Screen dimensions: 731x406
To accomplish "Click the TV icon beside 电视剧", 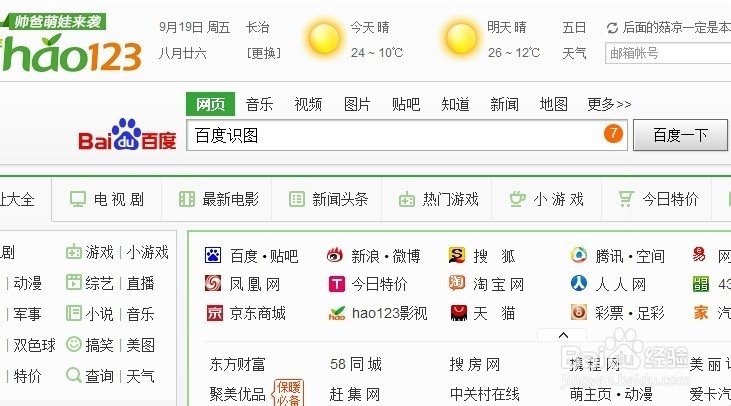I will point(78,199).
